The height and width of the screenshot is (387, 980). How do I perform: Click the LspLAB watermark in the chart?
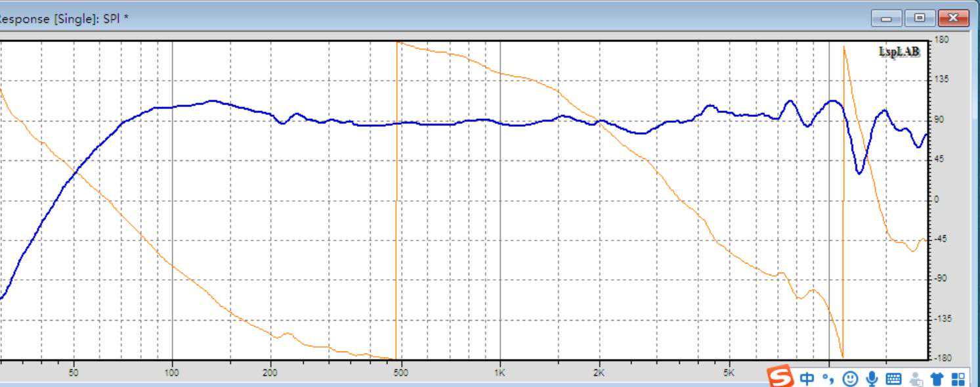click(x=899, y=52)
